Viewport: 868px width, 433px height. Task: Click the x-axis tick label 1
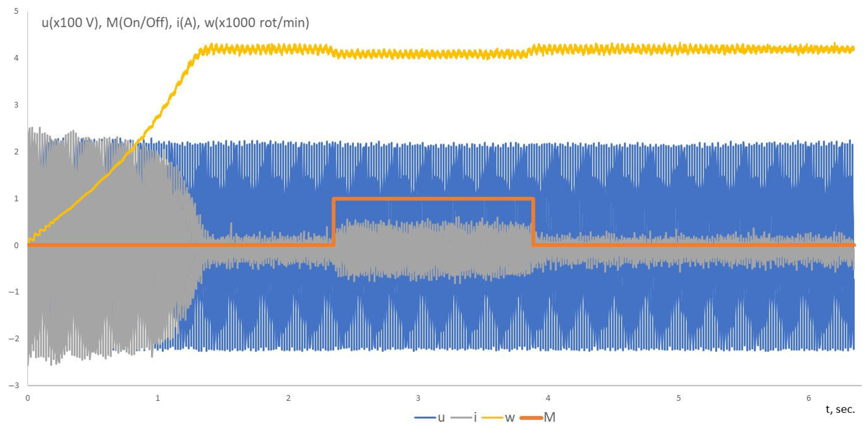pos(157,398)
